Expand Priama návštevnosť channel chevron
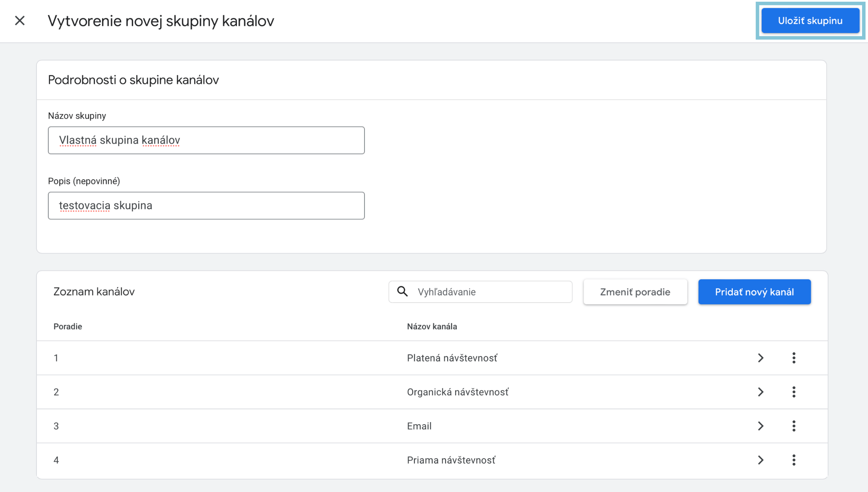The image size is (868, 492). (x=761, y=460)
